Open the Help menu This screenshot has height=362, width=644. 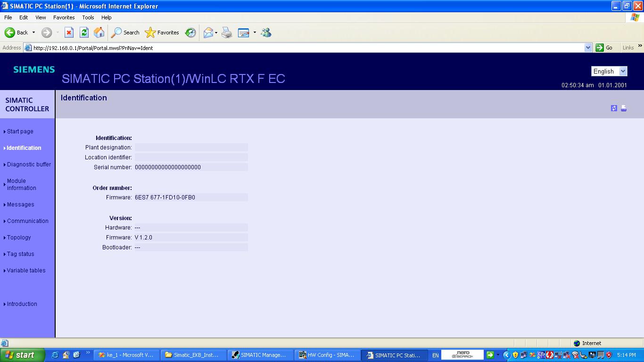point(107,17)
